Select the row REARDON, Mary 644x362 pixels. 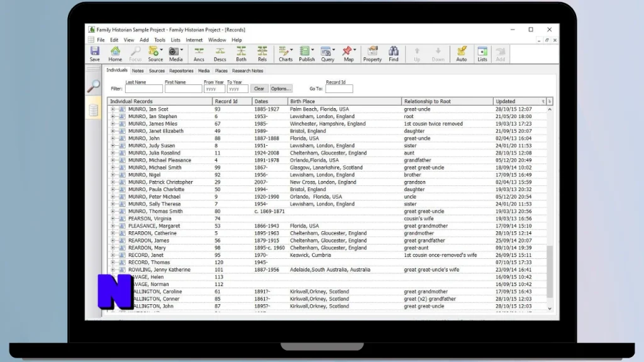tap(327, 248)
